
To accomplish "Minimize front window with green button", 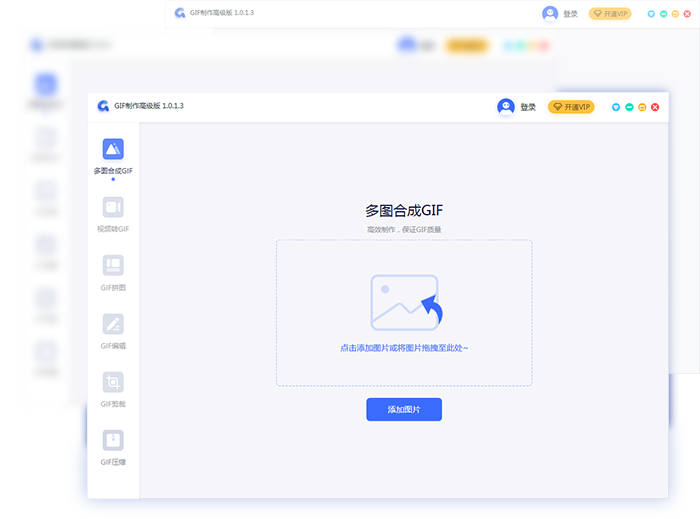I will 629,107.
